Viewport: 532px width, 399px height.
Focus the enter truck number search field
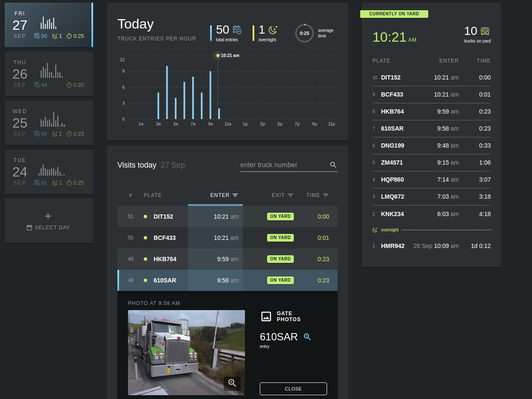click(283, 165)
